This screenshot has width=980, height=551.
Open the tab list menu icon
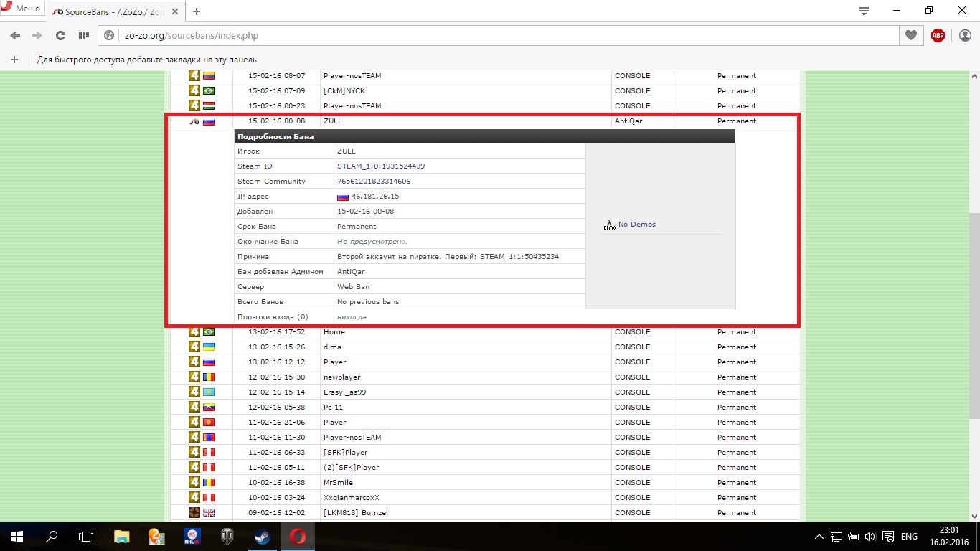click(864, 11)
